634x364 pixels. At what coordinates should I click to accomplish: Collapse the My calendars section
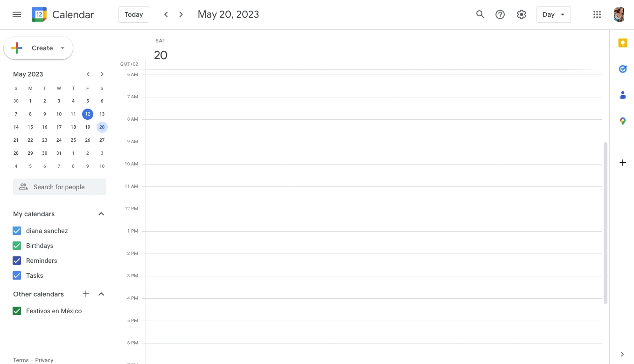(x=101, y=214)
